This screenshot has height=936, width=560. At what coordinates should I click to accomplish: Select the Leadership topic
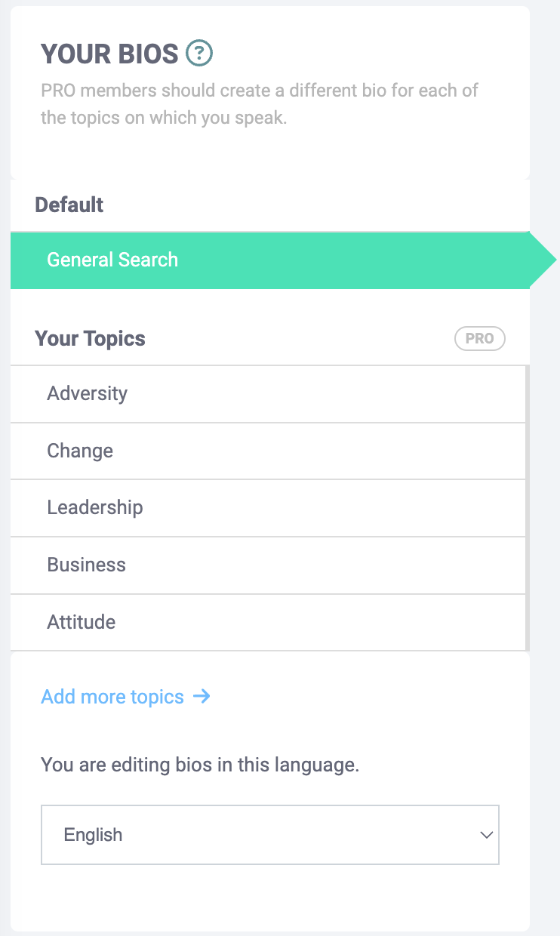pos(268,508)
